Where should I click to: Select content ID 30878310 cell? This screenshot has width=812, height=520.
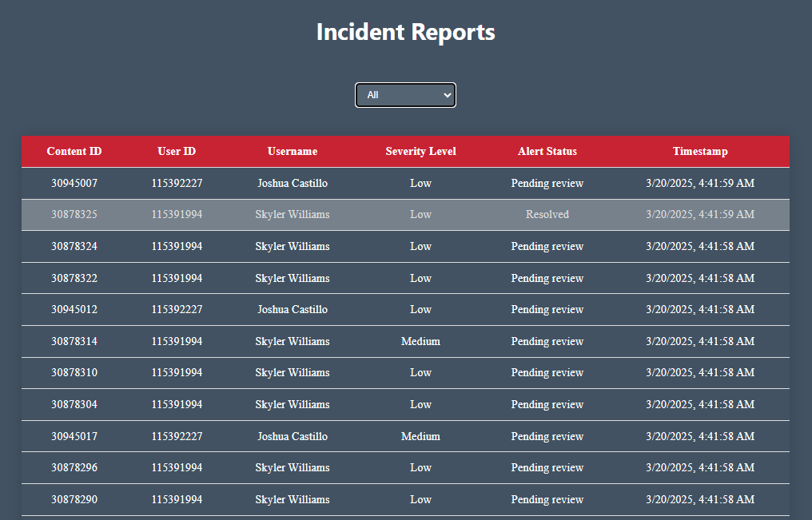click(x=74, y=372)
